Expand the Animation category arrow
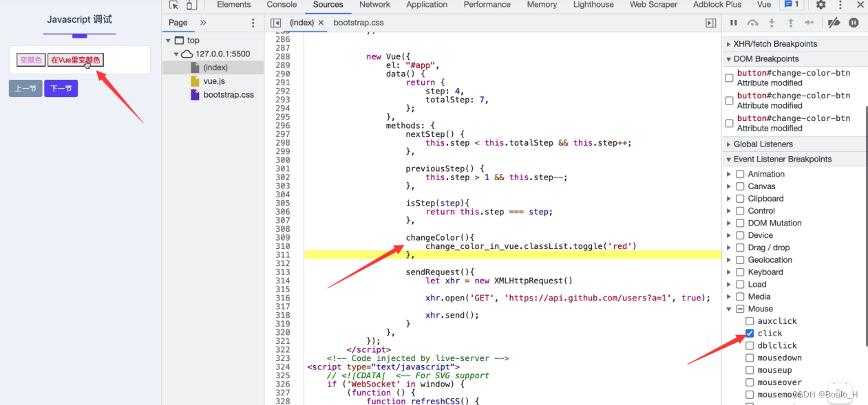Viewport: 868px width, 405px height. [x=729, y=174]
